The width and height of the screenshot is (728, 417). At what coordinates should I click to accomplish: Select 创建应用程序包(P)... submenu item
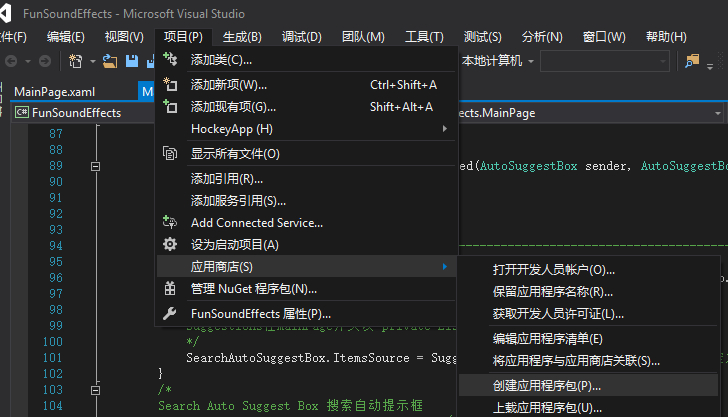tap(589, 385)
